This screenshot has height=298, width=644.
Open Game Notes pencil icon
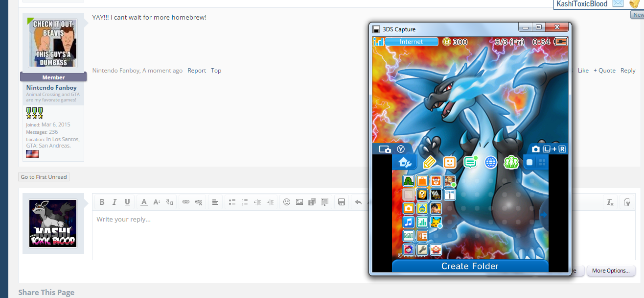click(x=429, y=162)
